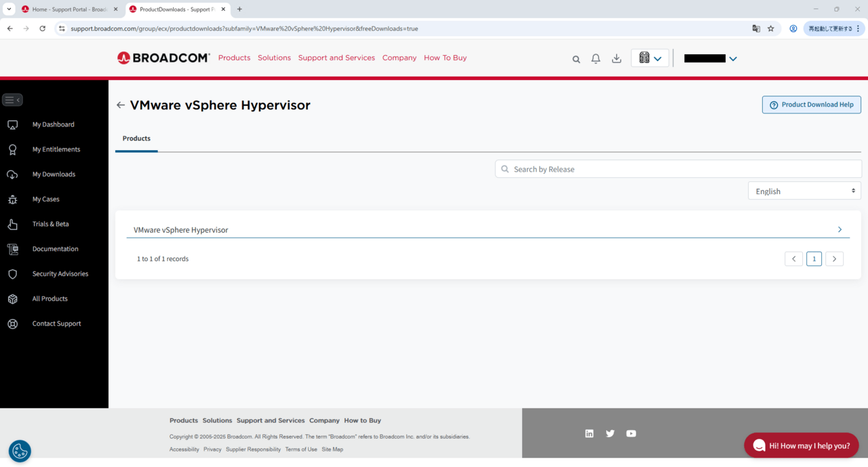868x467 pixels.
Task: Collapse the sidebar with hamburger toggle
Action: click(x=13, y=100)
